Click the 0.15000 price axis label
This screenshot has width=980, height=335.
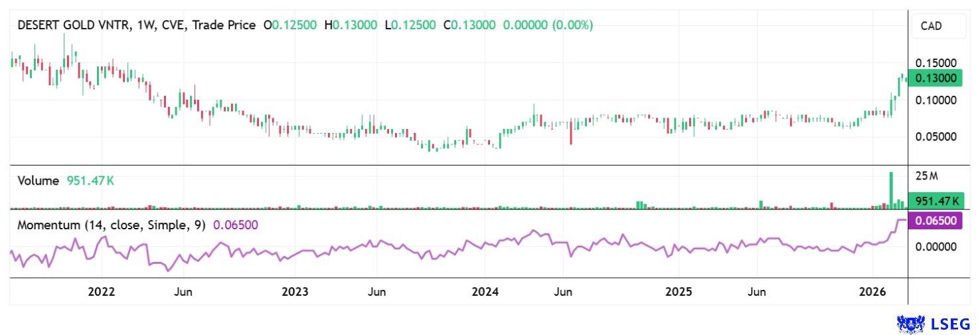coord(936,63)
